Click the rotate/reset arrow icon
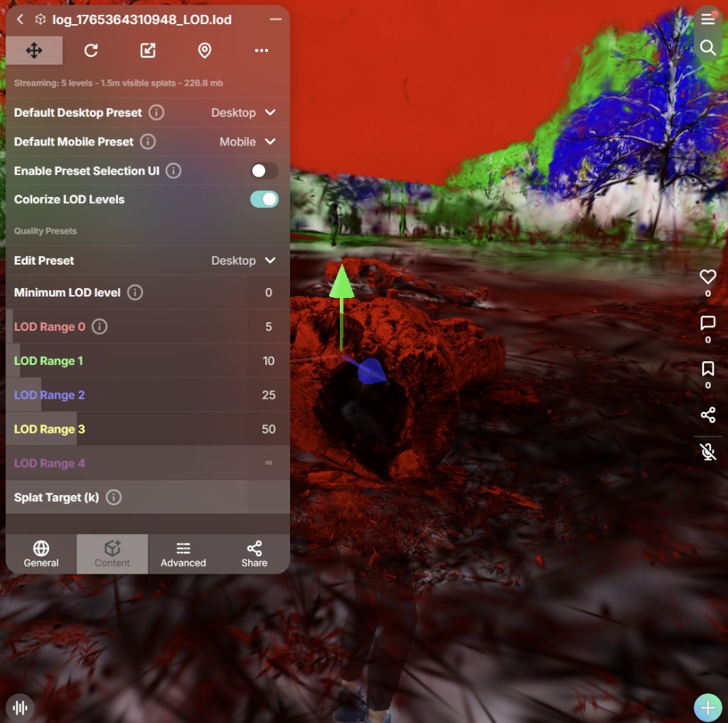The width and height of the screenshot is (728, 723). click(91, 51)
